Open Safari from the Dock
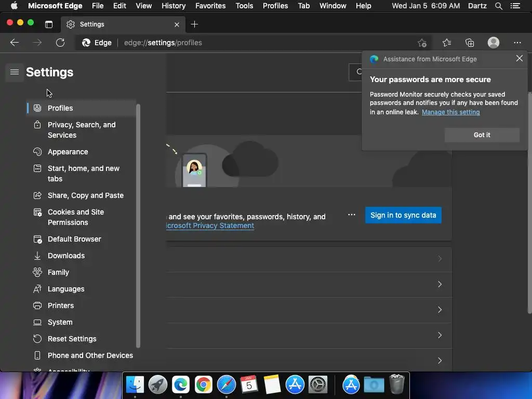 point(227,384)
